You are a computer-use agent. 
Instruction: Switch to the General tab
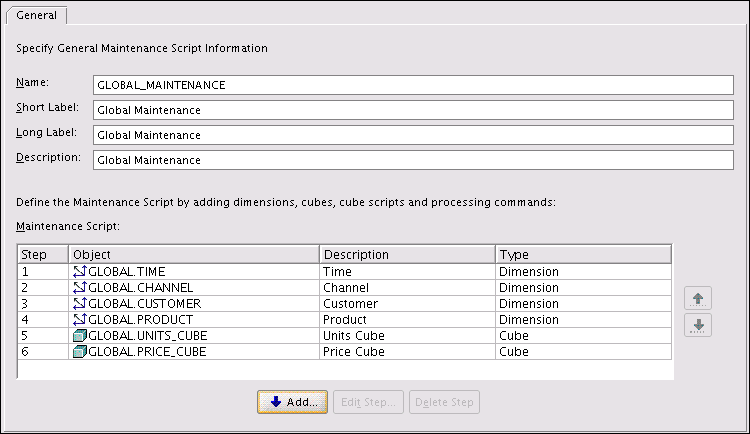[x=36, y=15]
